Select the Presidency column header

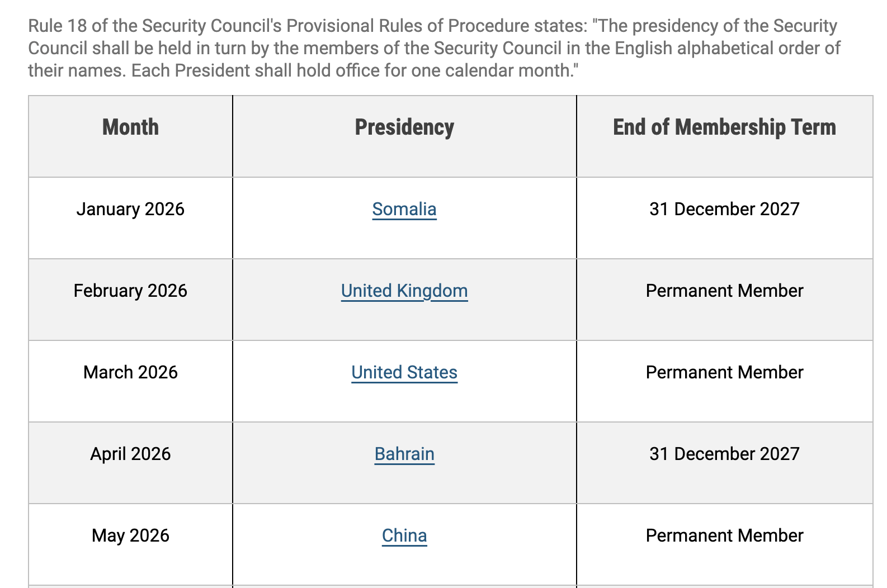(x=404, y=127)
